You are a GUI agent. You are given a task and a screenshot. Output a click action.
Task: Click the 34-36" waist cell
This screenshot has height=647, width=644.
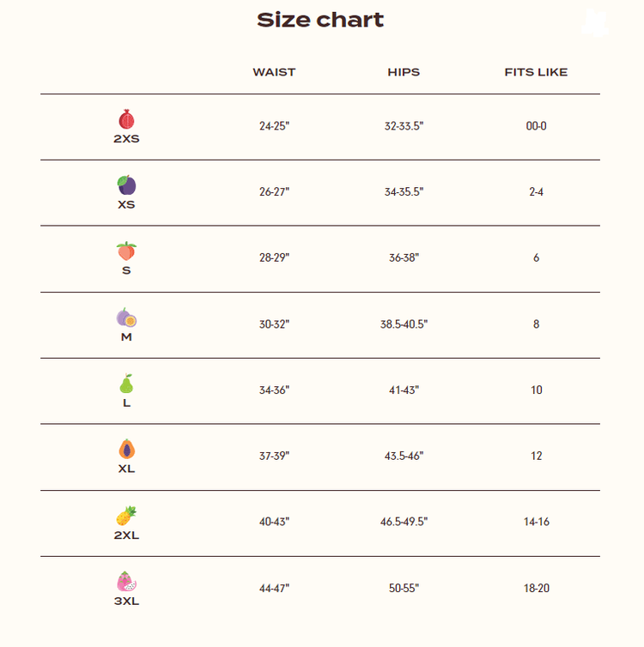click(274, 390)
